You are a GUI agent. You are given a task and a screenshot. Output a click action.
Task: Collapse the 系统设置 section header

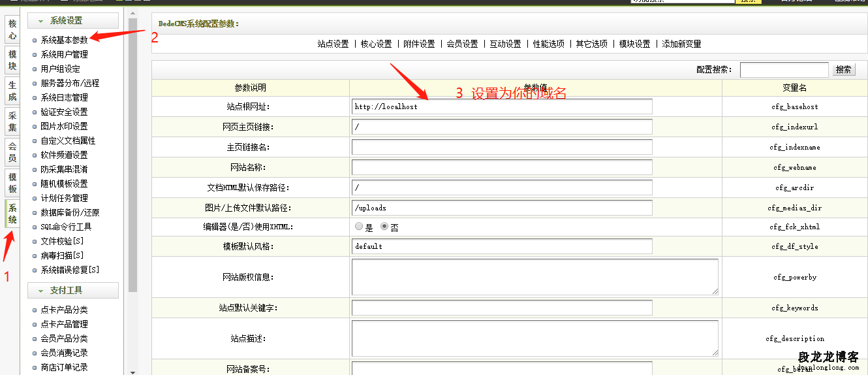[73, 21]
